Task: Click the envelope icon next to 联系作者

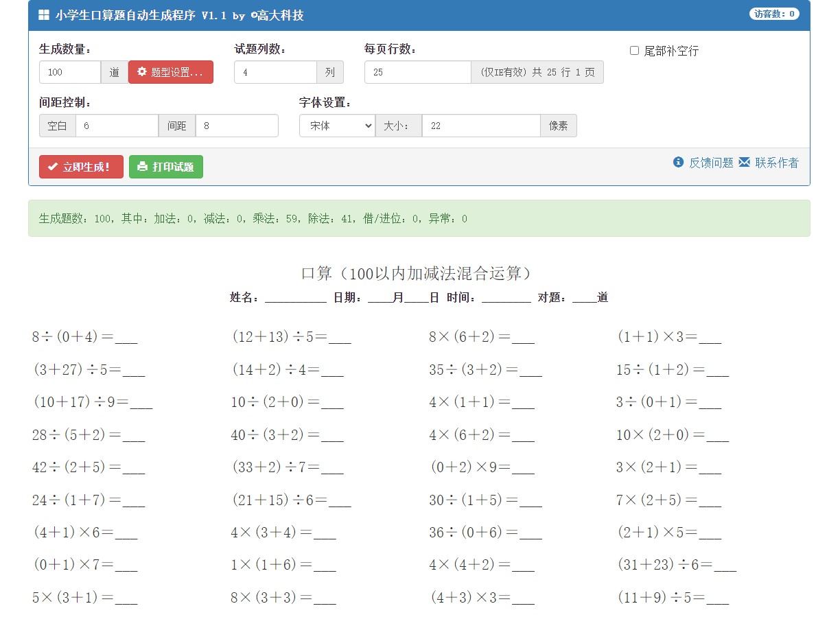Action: [745, 163]
